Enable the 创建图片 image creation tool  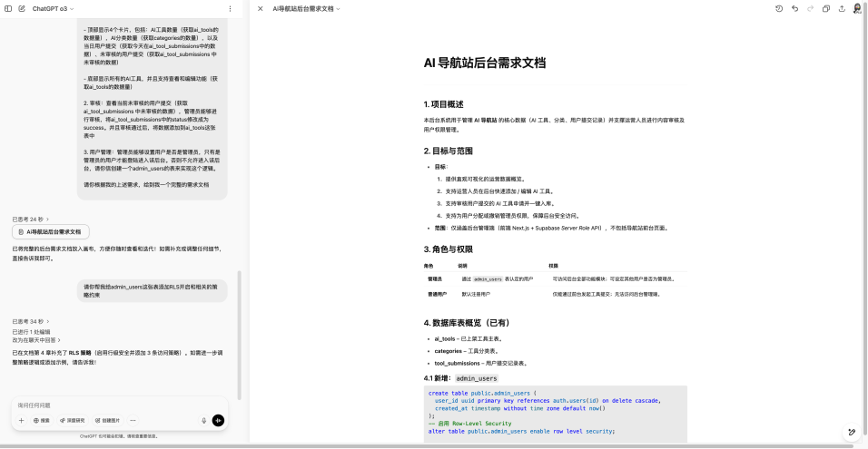point(107,421)
